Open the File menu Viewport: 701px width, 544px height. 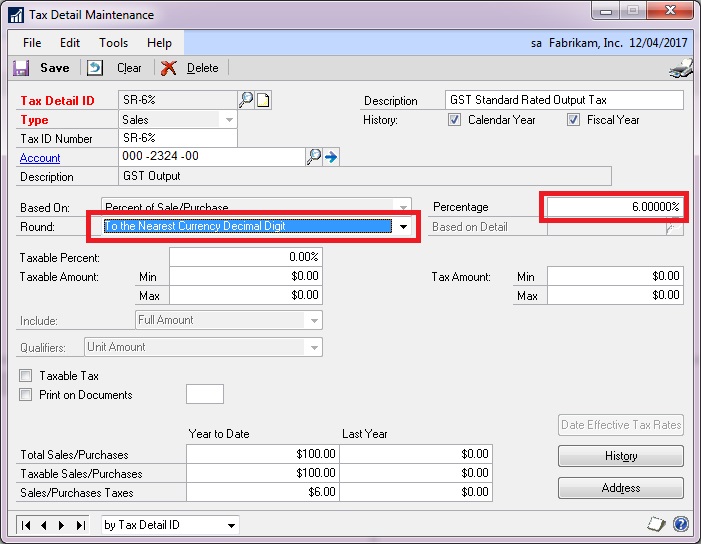32,43
